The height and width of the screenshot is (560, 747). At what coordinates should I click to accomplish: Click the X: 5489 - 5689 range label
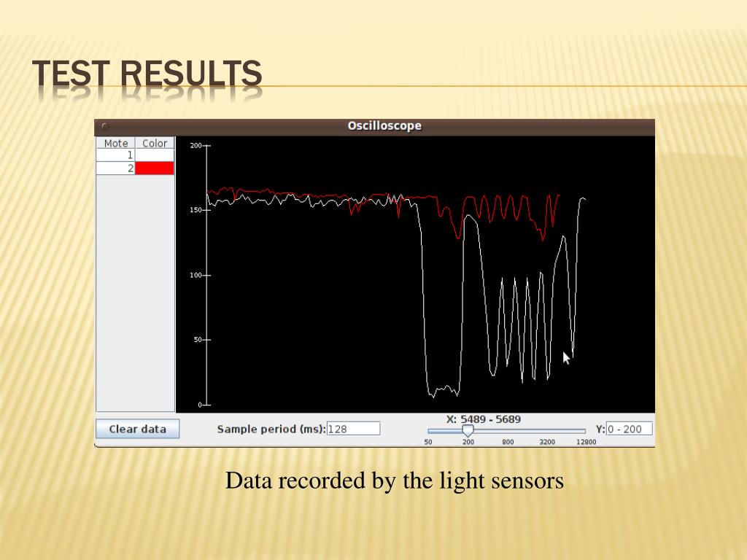tap(484, 419)
